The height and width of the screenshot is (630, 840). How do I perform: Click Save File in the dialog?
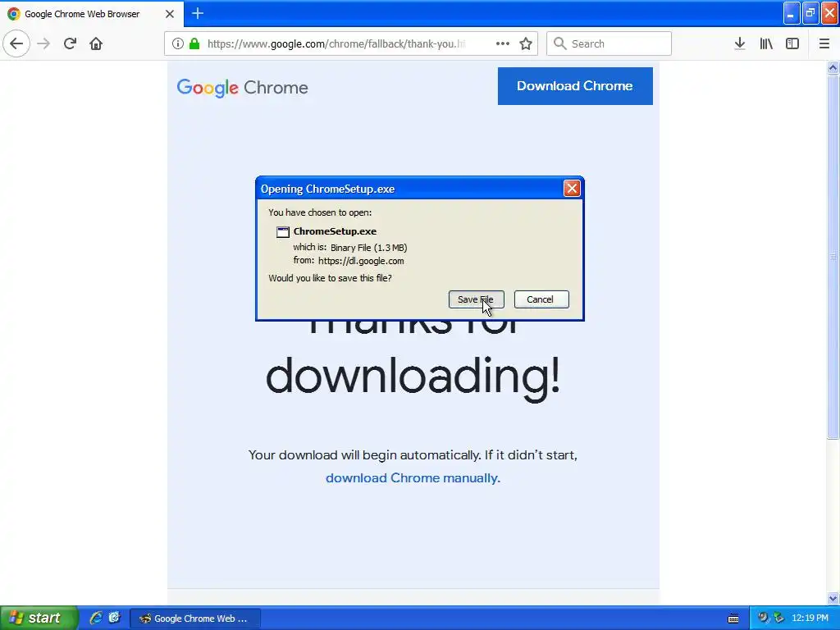477,299
